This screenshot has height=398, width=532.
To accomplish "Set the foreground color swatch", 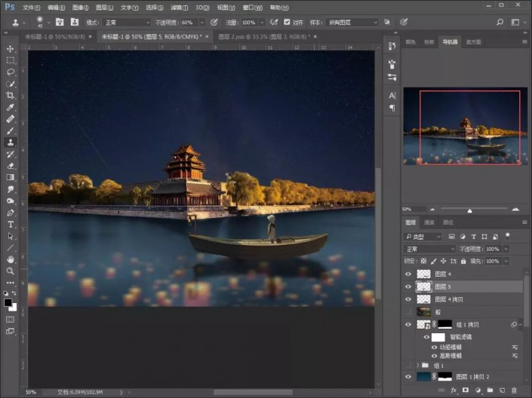I will (x=8, y=303).
